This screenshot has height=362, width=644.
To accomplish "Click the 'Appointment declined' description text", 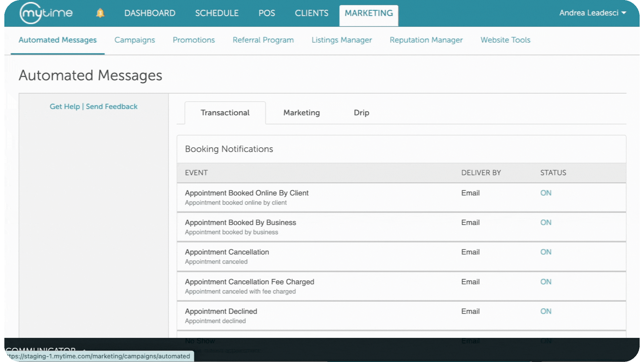I will coord(215,321).
